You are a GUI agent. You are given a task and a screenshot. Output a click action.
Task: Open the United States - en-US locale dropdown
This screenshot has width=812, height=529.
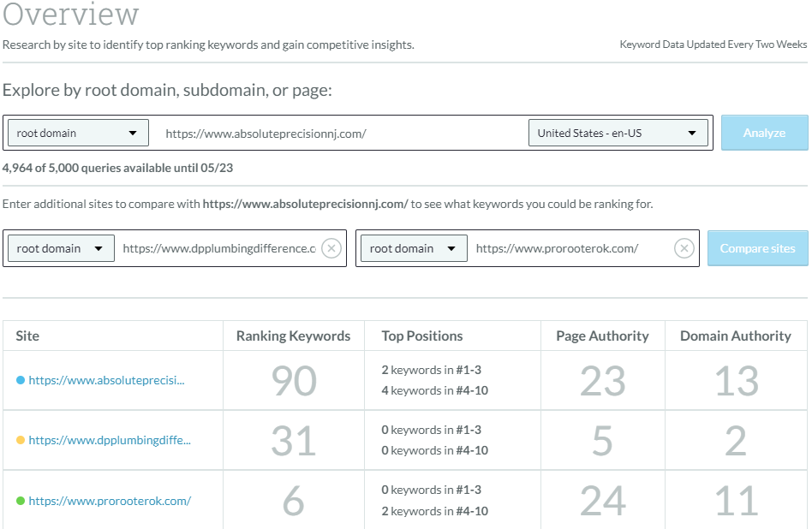tap(618, 133)
